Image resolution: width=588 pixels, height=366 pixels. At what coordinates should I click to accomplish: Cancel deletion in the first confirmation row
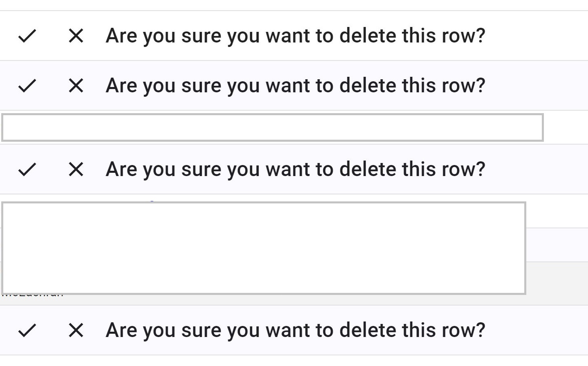[x=75, y=36]
